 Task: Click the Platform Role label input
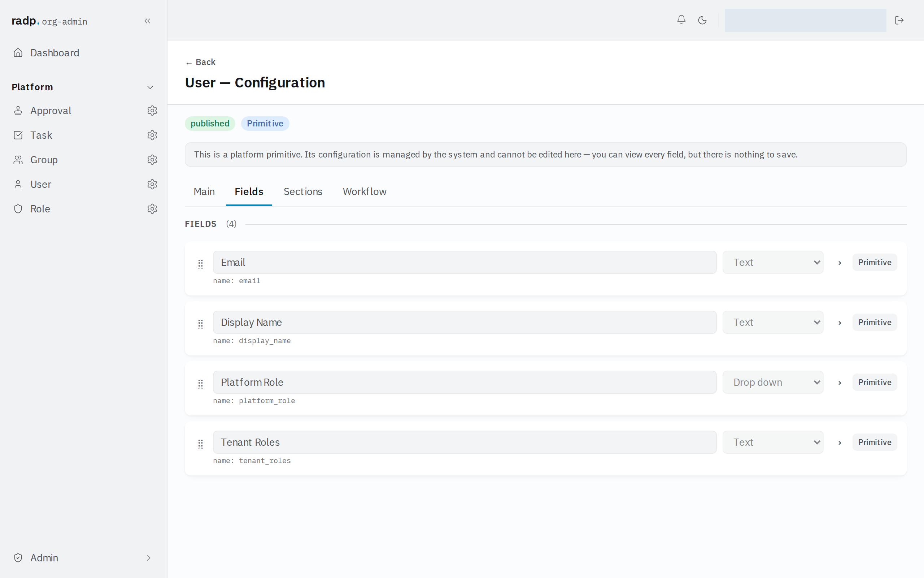[464, 382]
